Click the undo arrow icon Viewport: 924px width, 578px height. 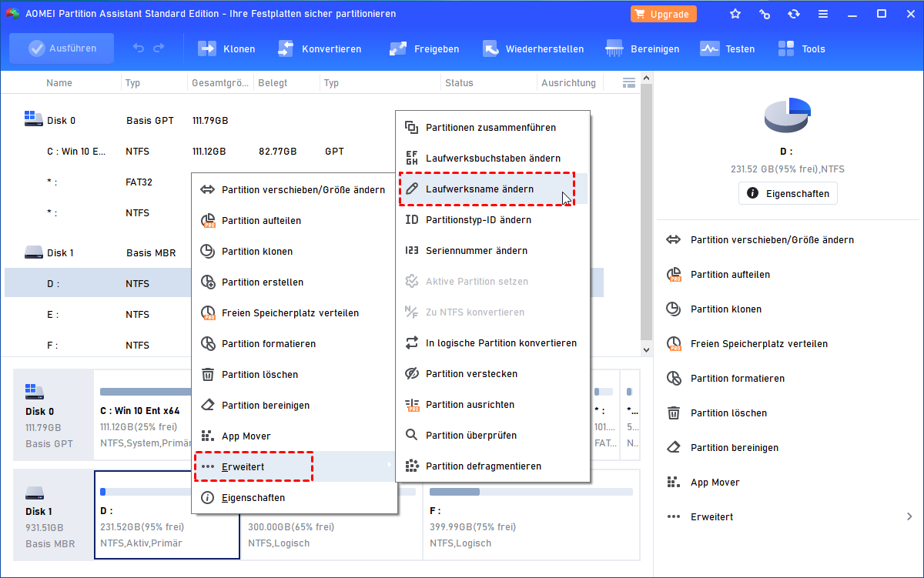(139, 48)
